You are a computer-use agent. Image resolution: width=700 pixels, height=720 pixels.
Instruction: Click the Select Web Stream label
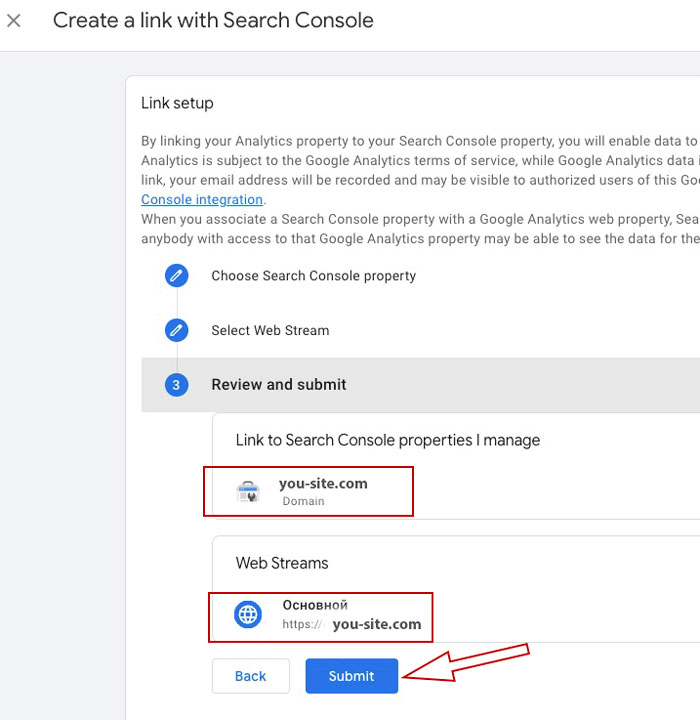(270, 330)
